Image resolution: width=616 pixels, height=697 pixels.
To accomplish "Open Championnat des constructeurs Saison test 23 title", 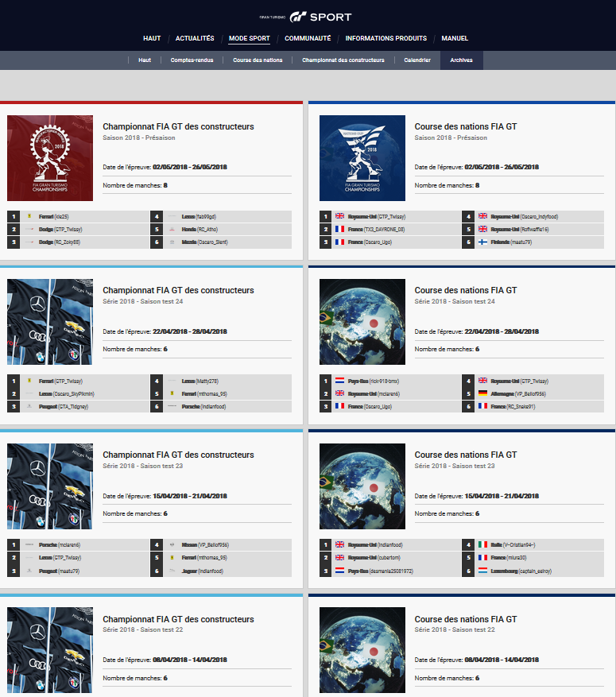I will pyautogui.click(x=178, y=455).
